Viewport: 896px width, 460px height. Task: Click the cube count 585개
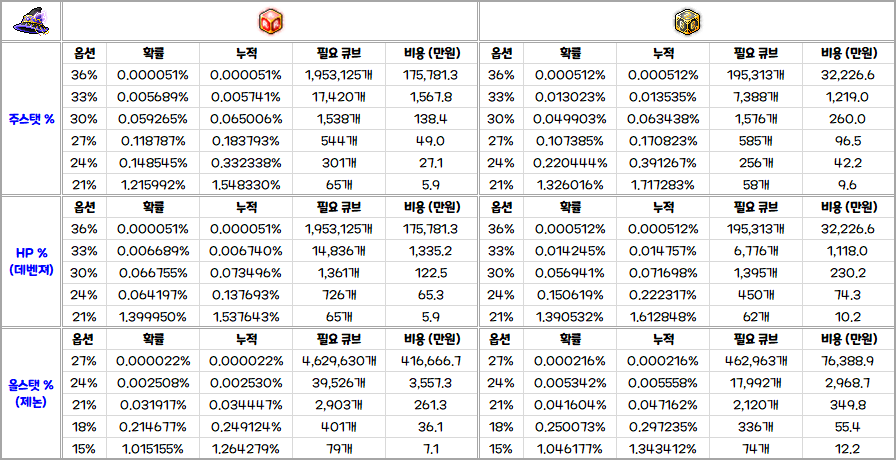pos(756,141)
